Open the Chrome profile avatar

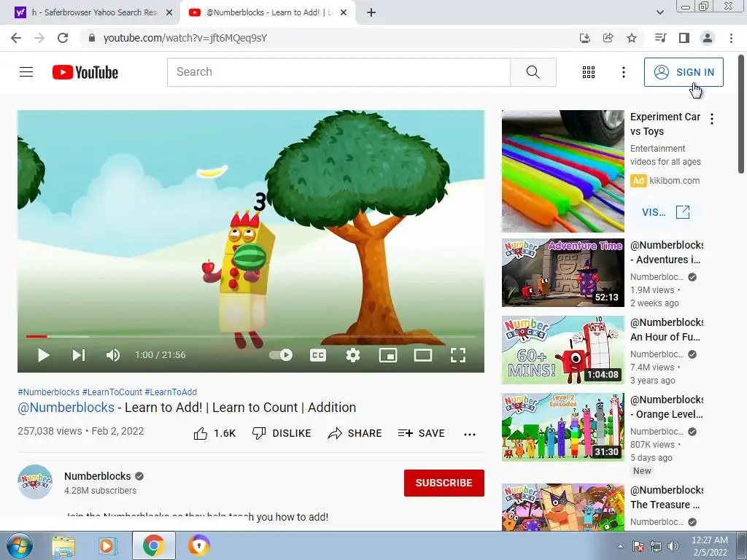(x=708, y=38)
